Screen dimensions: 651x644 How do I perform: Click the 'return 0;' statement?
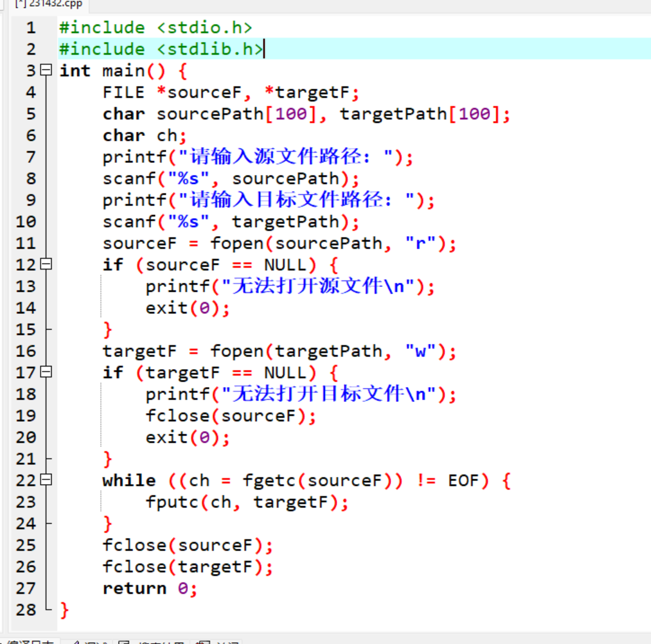(150, 589)
